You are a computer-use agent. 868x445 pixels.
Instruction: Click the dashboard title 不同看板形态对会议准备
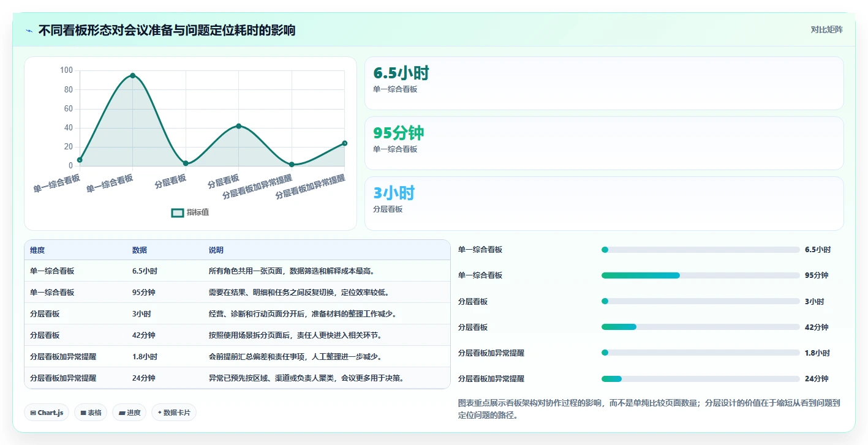(x=167, y=30)
